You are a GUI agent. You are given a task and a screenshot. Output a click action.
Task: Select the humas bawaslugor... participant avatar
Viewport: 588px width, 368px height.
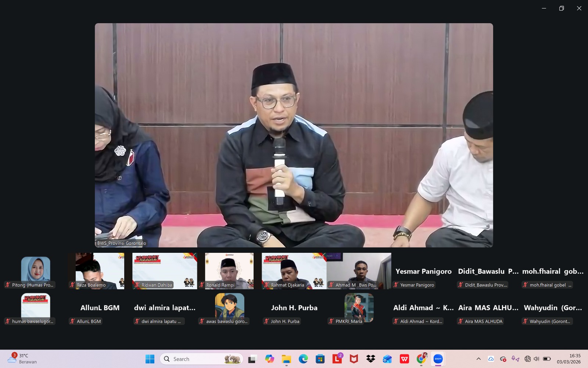click(36, 305)
